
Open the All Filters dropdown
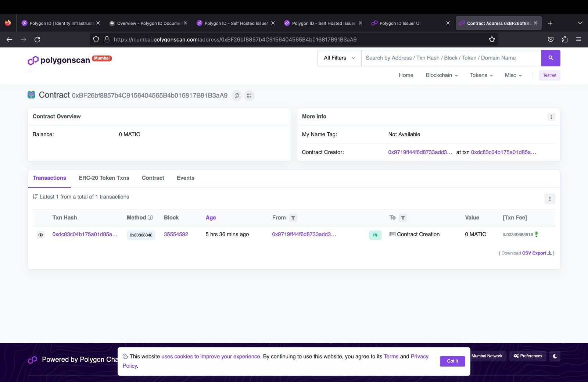[339, 58]
